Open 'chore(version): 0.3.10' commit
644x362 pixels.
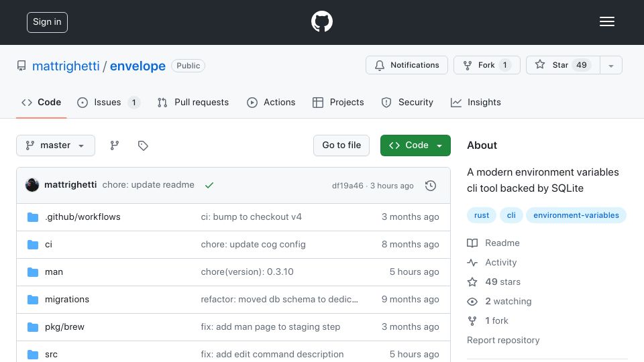[x=248, y=271]
